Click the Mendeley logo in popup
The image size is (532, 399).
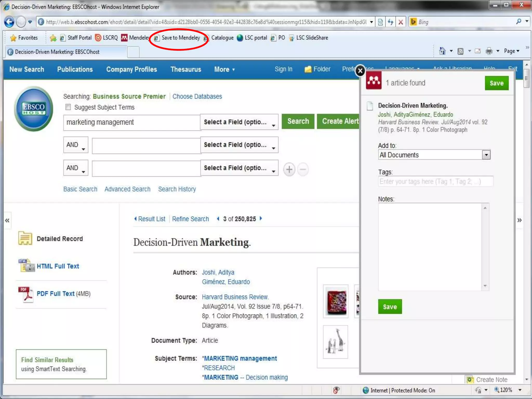click(374, 81)
